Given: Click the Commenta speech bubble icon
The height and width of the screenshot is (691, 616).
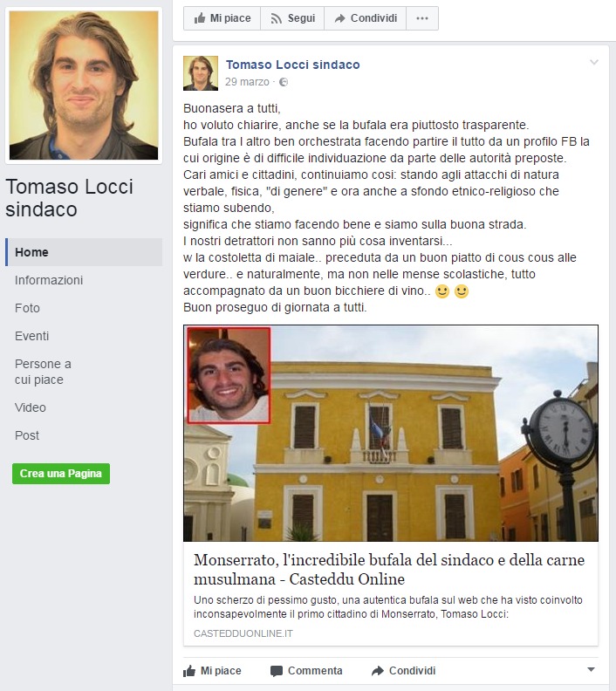Looking at the screenshot, I should [277, 671].
